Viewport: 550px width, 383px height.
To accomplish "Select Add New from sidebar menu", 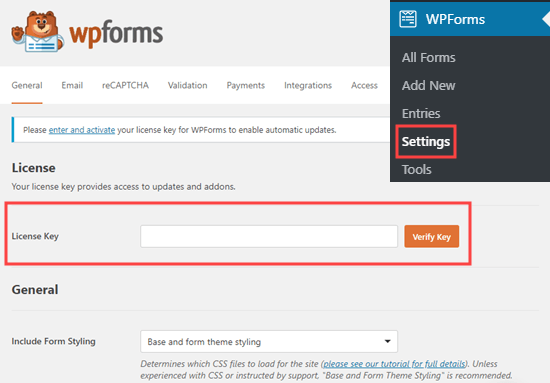I will 428,86.
